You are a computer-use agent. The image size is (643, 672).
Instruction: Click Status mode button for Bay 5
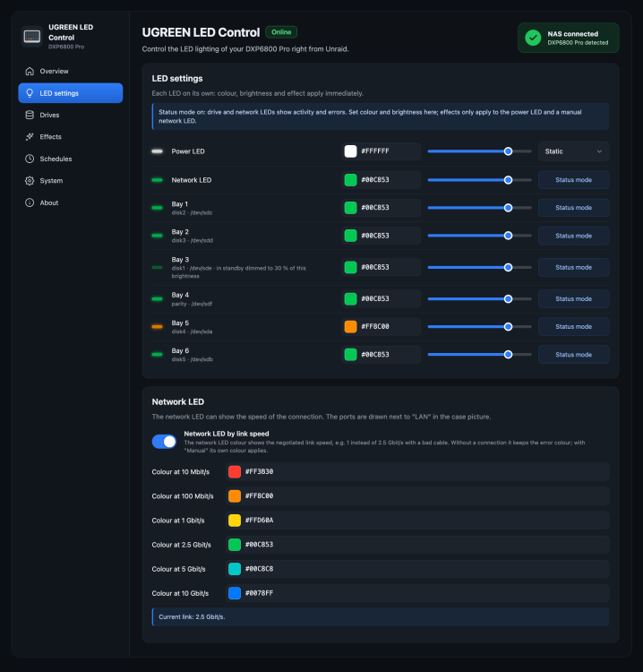574,326
